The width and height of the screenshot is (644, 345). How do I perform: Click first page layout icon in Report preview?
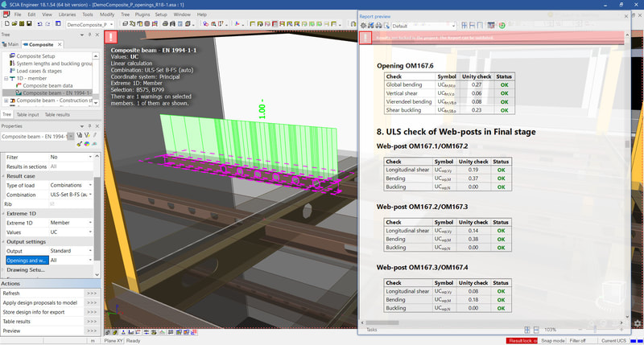tap(464, 26)
